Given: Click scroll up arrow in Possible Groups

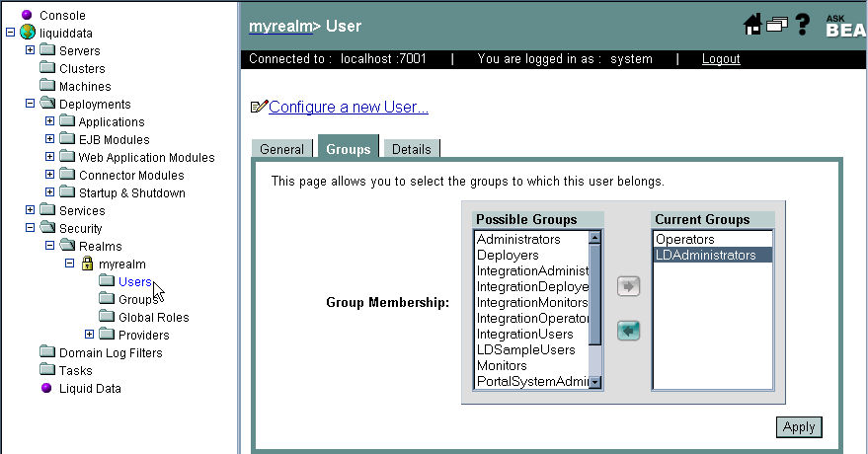Looking at the screenshot, I should pos(595,237).
